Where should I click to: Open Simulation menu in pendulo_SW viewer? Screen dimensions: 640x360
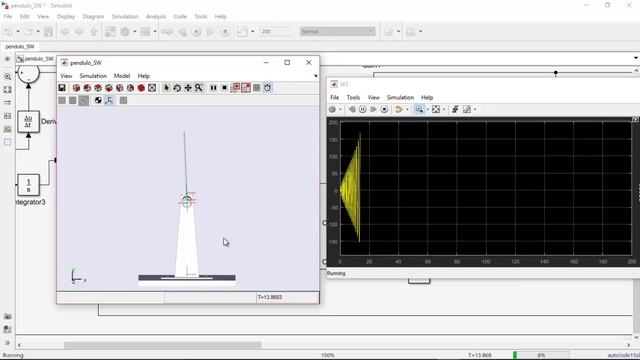click(93, 76)
